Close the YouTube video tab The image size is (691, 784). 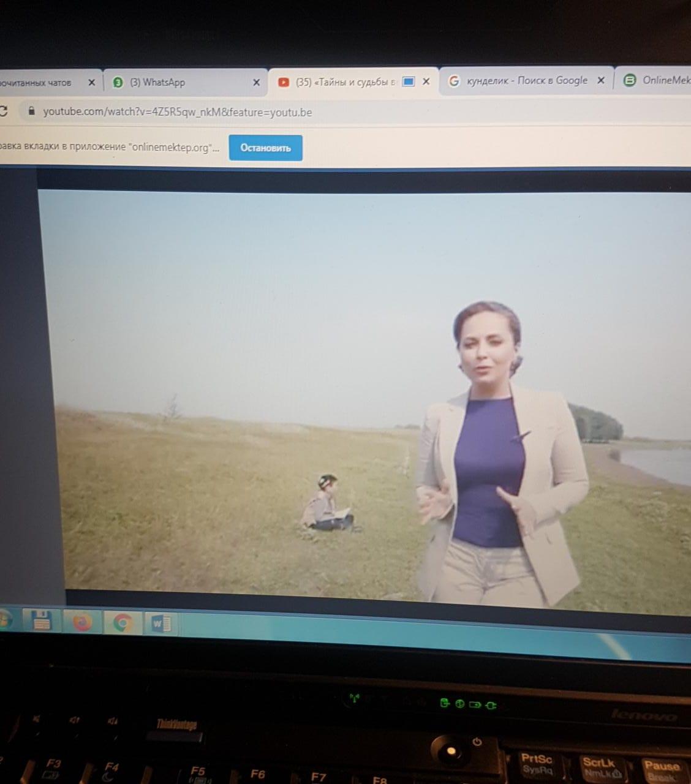pyautogui.click(x=426, y=81)
